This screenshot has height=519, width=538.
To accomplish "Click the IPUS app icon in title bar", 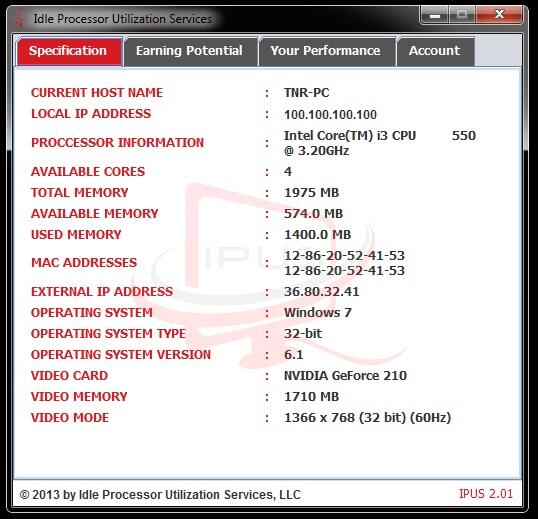I will [x=20, y=19].
